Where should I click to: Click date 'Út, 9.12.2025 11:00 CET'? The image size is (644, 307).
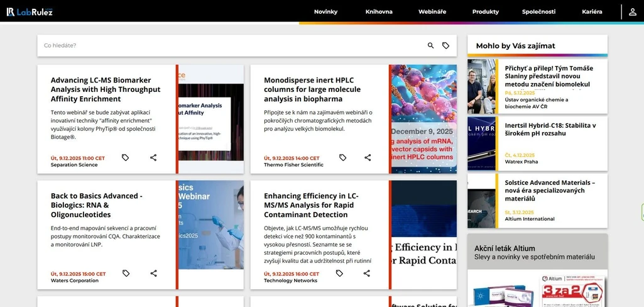78,158
